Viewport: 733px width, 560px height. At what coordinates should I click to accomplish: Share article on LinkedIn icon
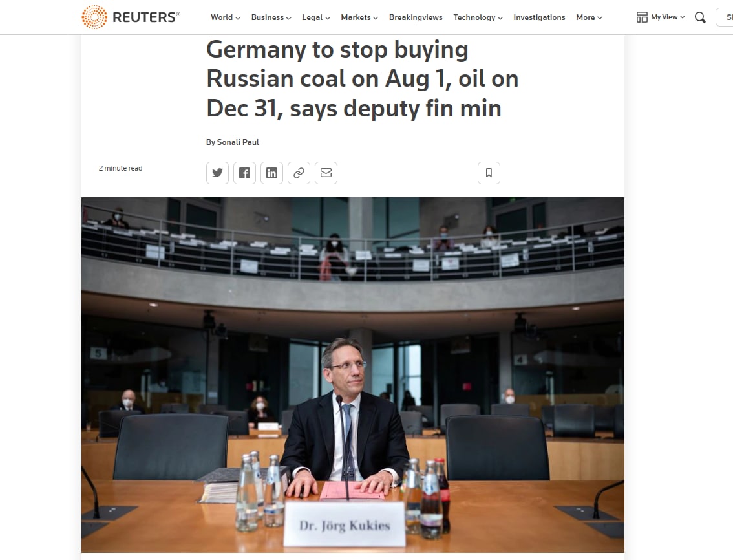[x=271, y=173]
